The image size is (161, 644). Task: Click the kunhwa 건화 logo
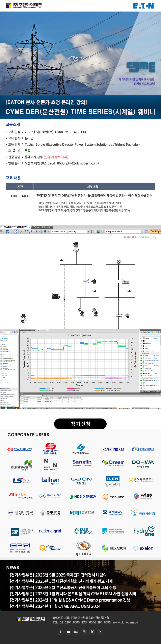[21, 465]
